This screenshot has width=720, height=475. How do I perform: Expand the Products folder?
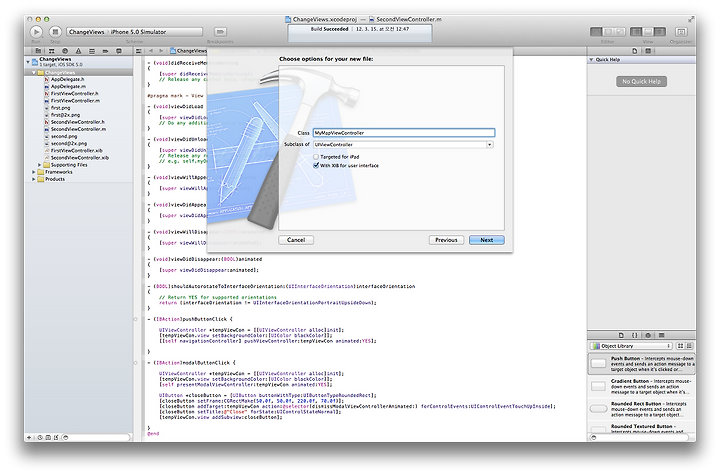coord(34,179)
